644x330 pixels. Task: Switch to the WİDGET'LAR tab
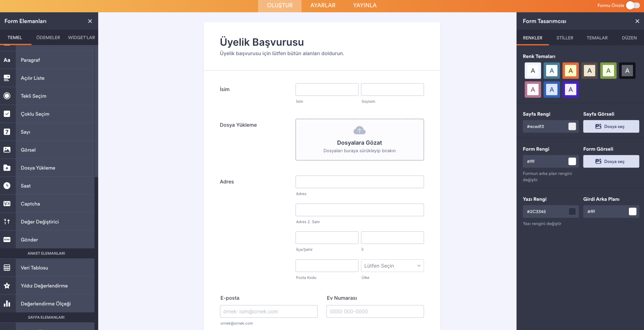(x=81, y=38)
